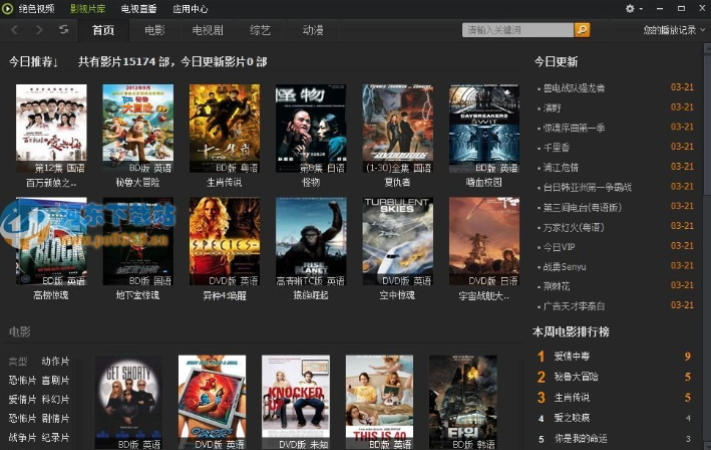The width and height of the screenshot is (711, 450).
Task: Open the Get Shorty movie poster
Action: pos(127,395)
